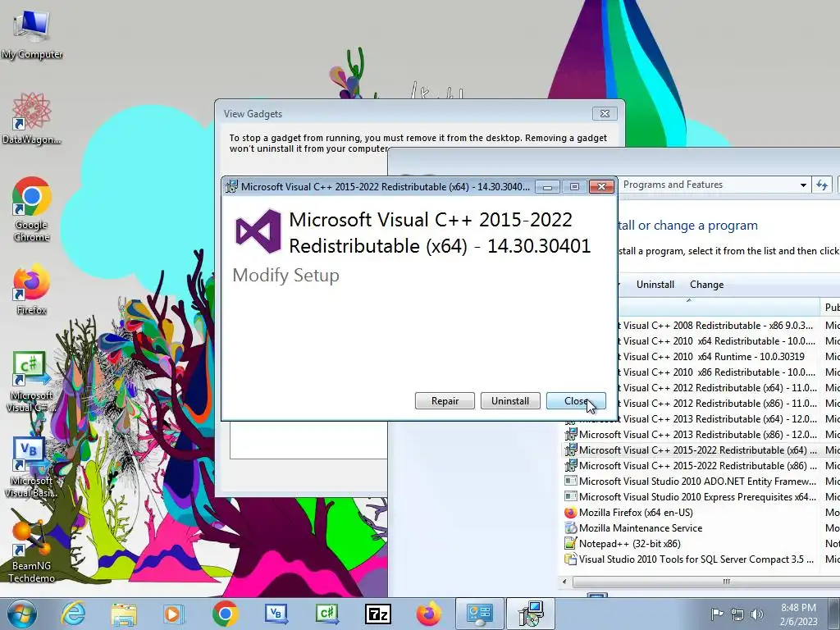Click the horizontal scrollbar thumb in programs list
Screen dimensions: 840x630
[x=726, y=582]
